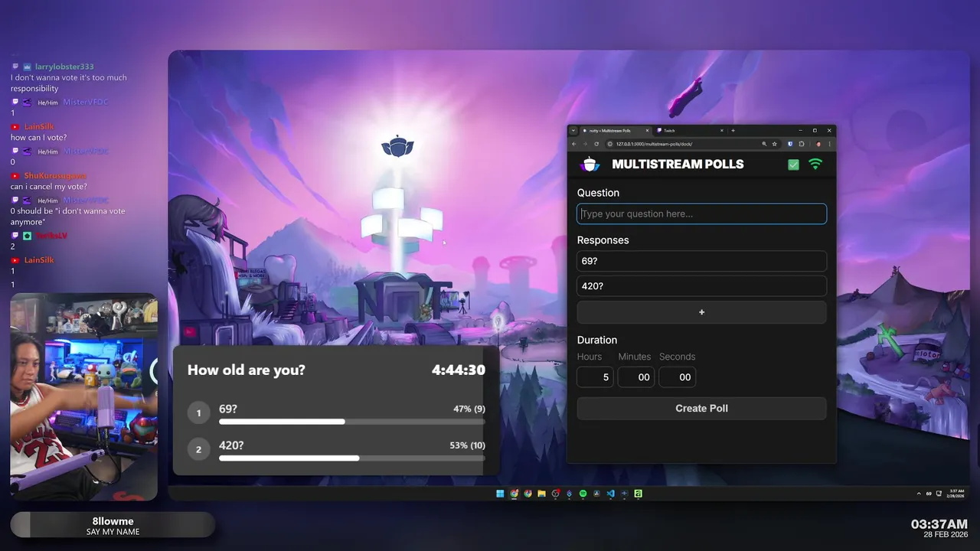Click poll option 2 number badge
Image resolution: width=980 pixels, height=551 pixels.
[198, 449]
